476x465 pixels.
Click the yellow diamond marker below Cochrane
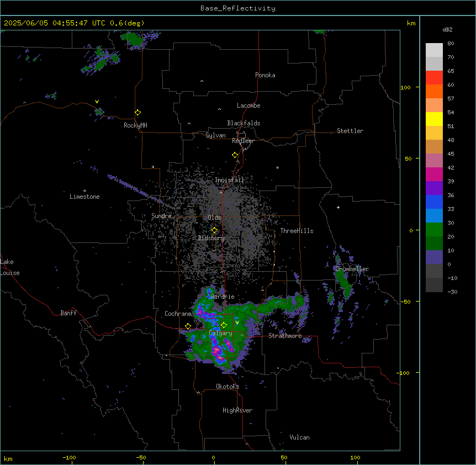point(188,326)
